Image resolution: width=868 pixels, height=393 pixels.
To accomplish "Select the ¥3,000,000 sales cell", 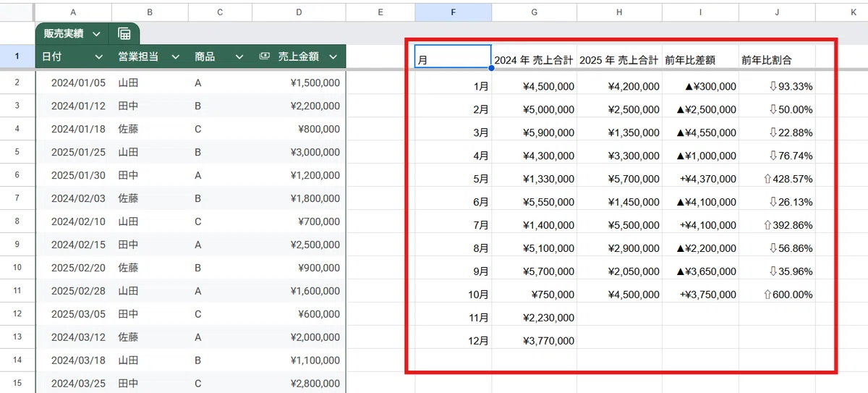I will point(299,152).
